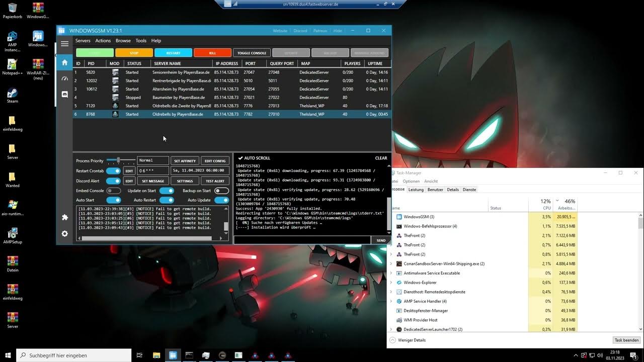This screenshot has width=644, height=362.
Task: Open the WindowsGSM dashboard gauge view
Action: [x=64, y=79]
